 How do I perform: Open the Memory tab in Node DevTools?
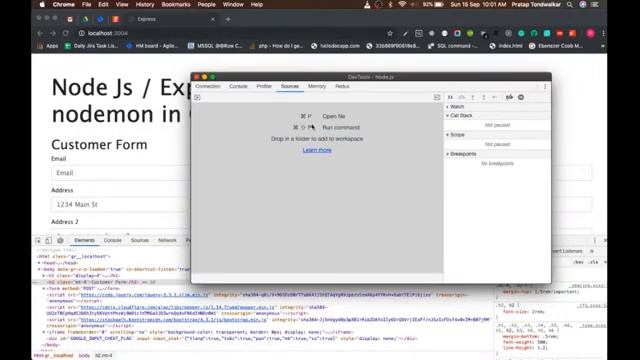click(x=317, y=86)
